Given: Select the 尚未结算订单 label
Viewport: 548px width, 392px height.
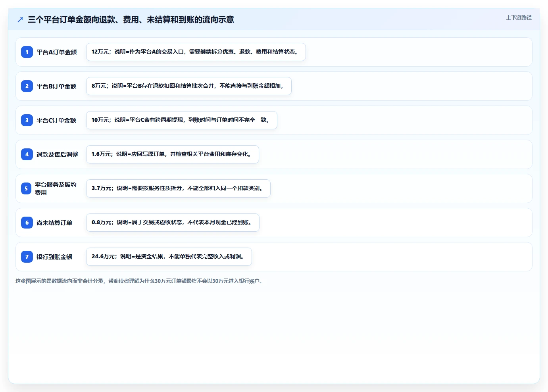Looking at the screenshot, I should [x=54, y=223].
